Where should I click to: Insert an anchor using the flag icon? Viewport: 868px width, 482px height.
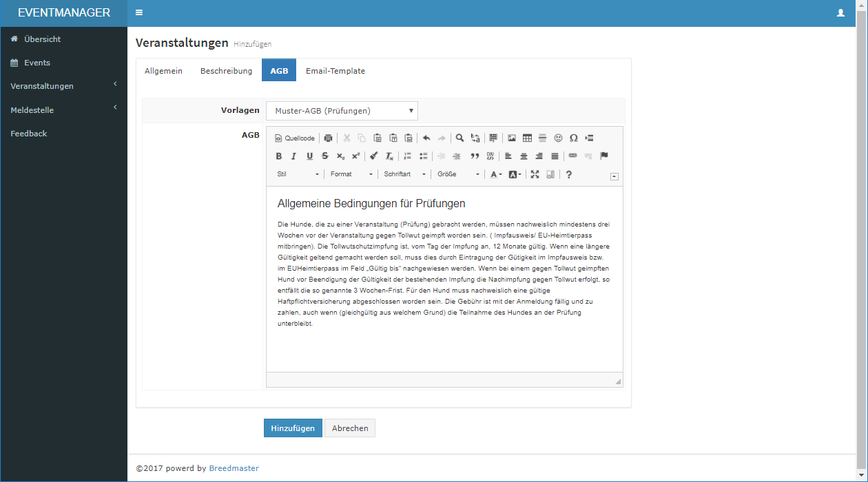tap(604, 156)
